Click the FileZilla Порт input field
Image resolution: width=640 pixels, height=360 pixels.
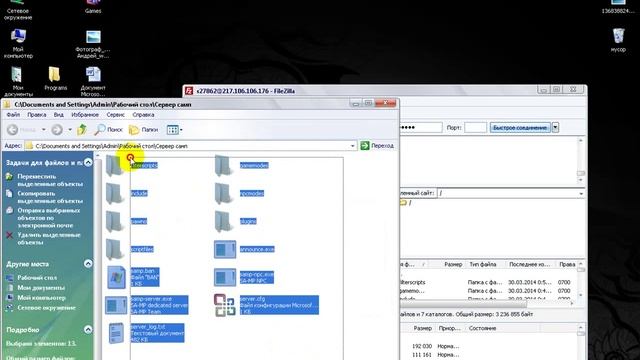(x=476, y=127)
